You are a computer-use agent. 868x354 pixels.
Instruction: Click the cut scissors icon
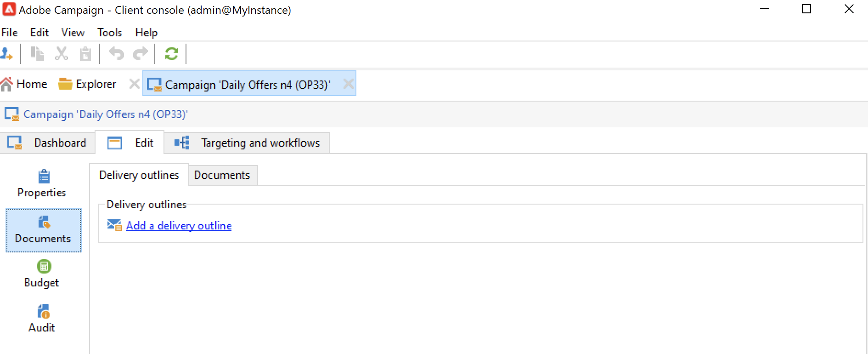click(x=62, y=54)
